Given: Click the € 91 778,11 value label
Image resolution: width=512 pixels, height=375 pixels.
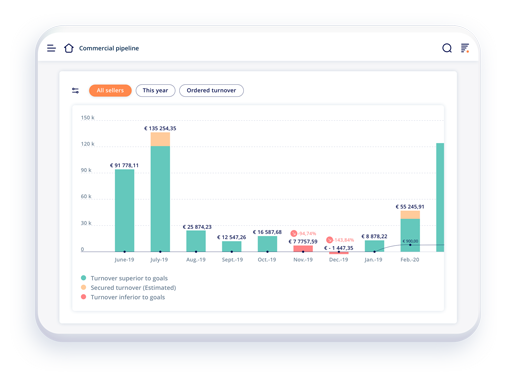Looking at the screenshot, I should pyautogui.click(x=124, y=165).
